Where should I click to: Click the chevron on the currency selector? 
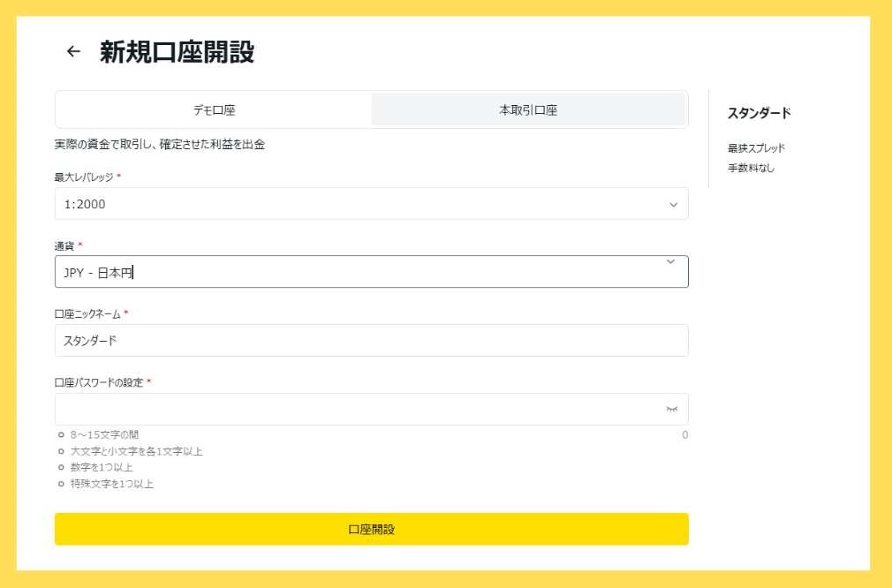pyautogui.click(x=671, y=262)
